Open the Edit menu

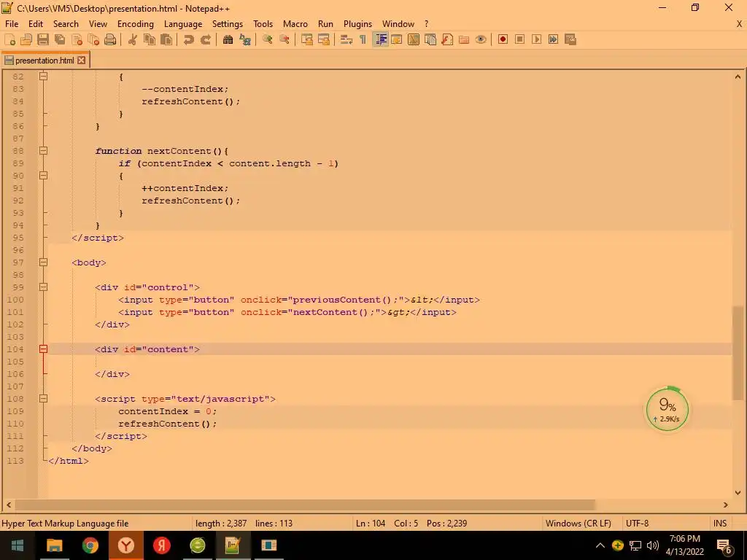pos(36,24)
